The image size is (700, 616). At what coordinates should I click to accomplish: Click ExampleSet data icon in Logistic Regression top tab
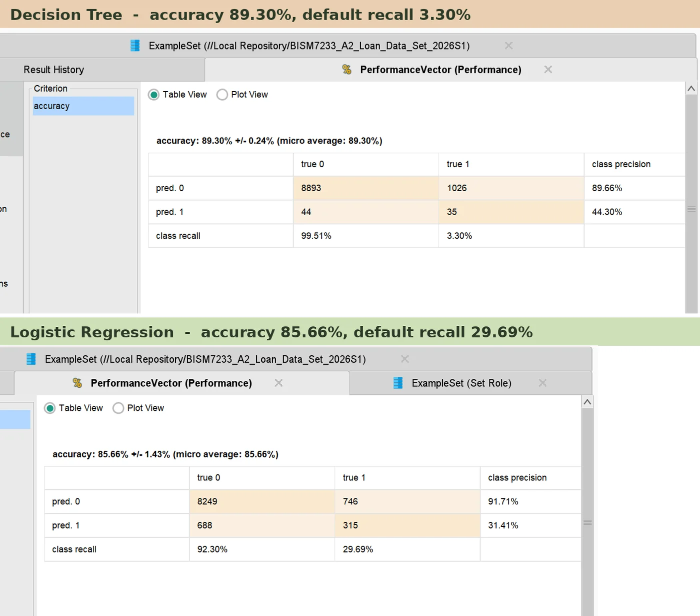coord(31,359)
